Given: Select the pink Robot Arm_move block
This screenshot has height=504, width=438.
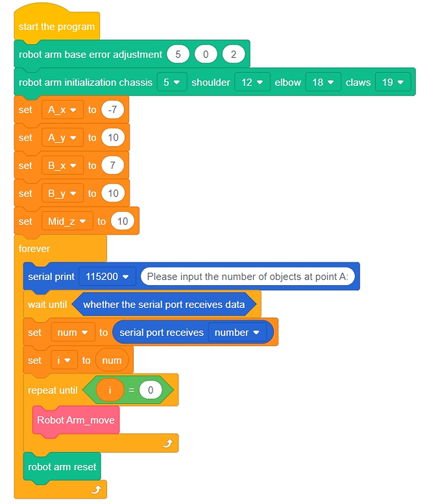Looking at the screenshot, I should pyautogui.click(x=76, y=420).
